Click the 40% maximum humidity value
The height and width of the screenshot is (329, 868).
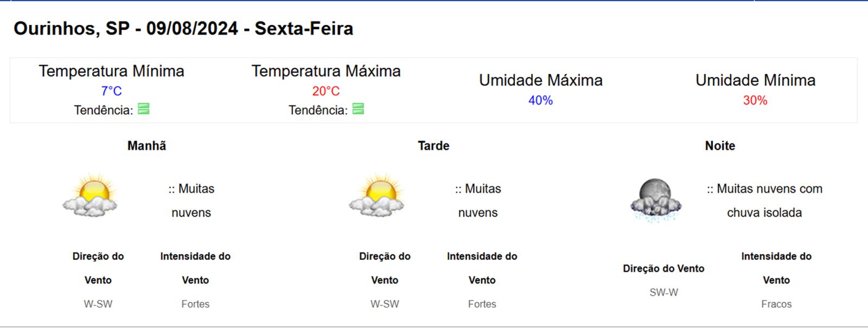[540, 100]
